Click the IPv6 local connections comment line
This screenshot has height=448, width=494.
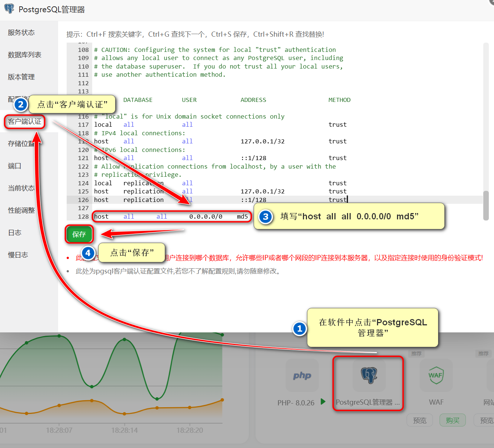(140, 150)
